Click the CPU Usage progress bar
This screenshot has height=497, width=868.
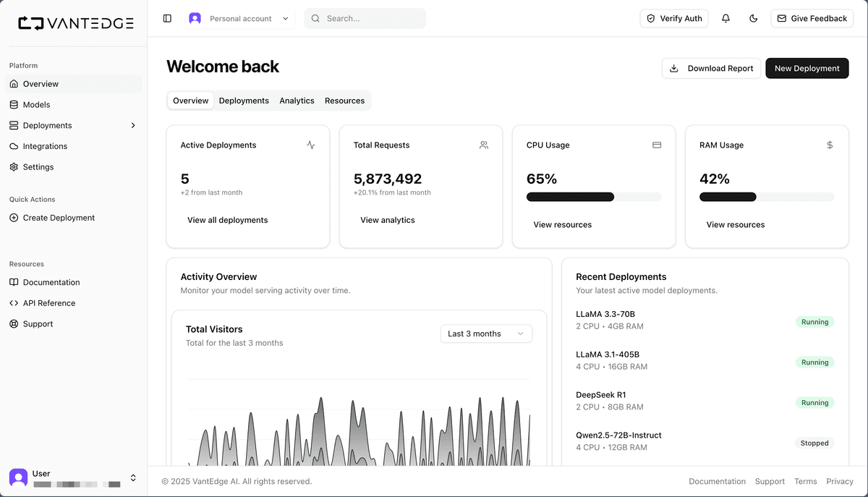pyautogui.click(x=593, y=196)
